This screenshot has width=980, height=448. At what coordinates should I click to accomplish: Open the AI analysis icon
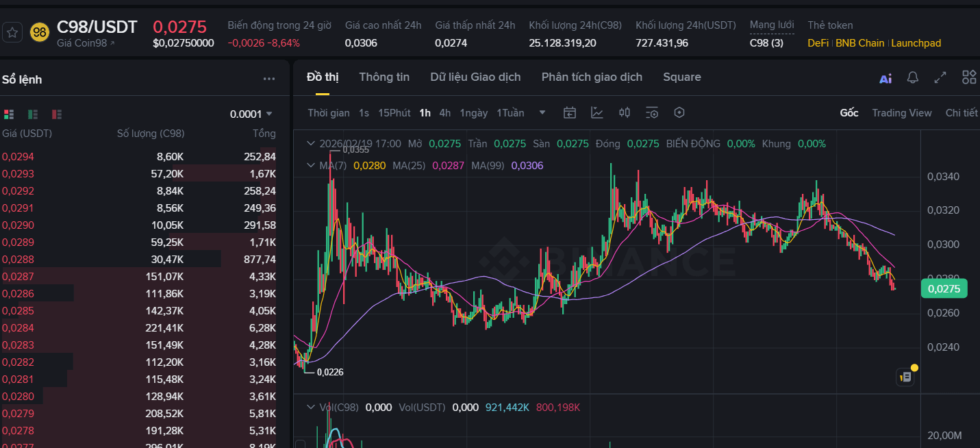tap(885, 78)
